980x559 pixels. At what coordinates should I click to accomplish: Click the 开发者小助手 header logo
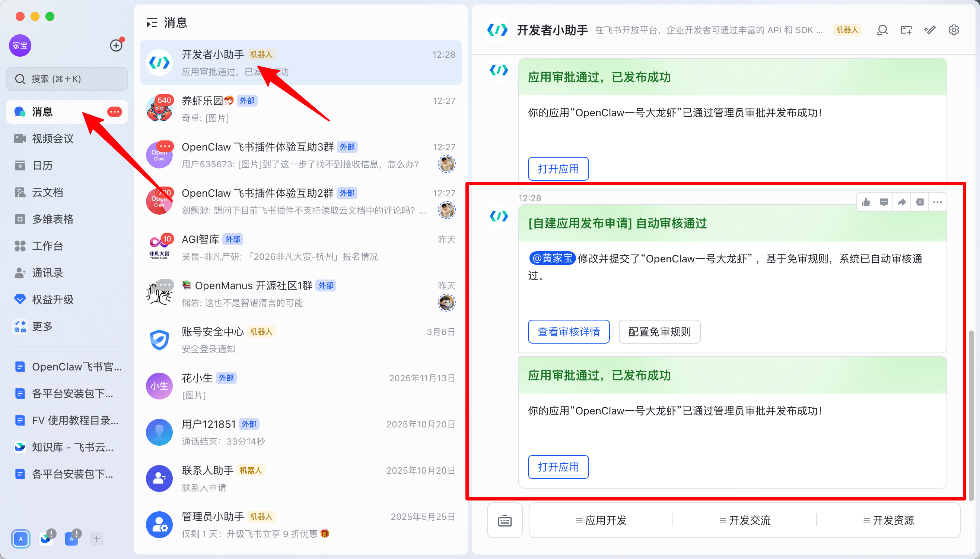point(497,30)
